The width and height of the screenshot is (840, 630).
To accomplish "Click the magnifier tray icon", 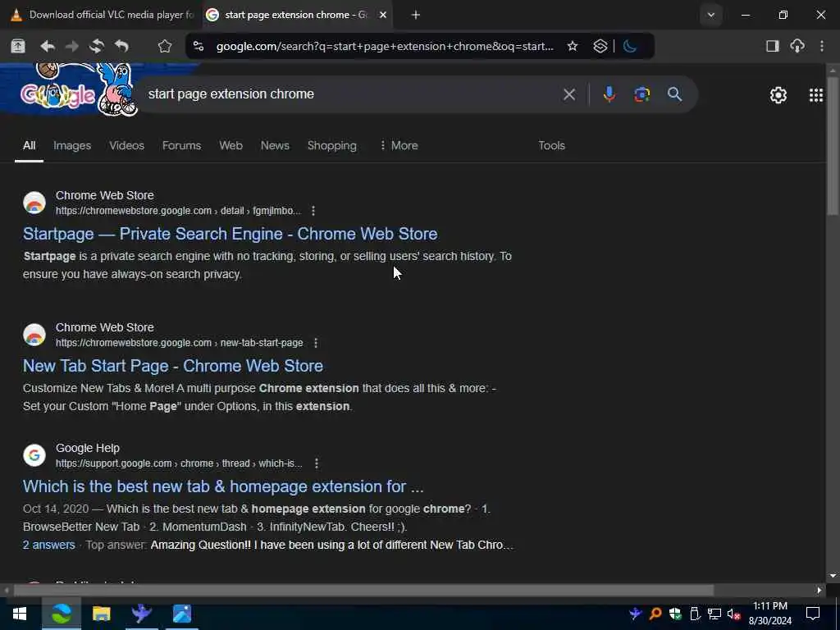I will [x=655, y=614].
